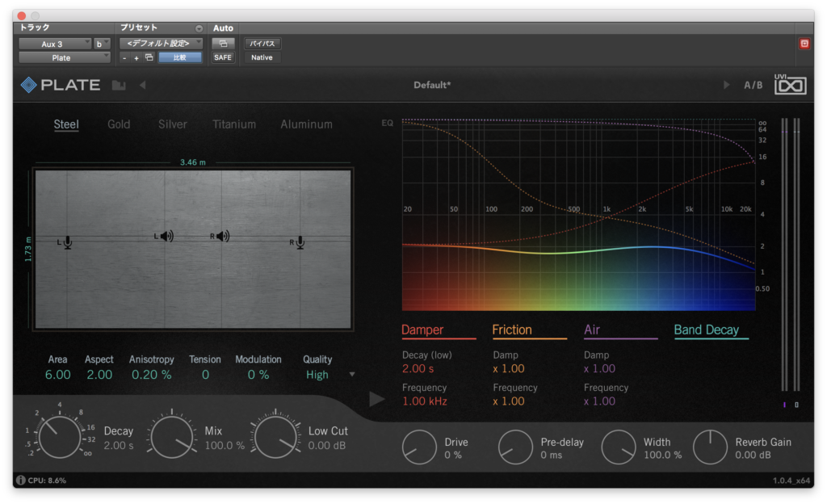The image size is (827, 504).
Task: Click the Reverb Gain knob
Action: point(710,447)
